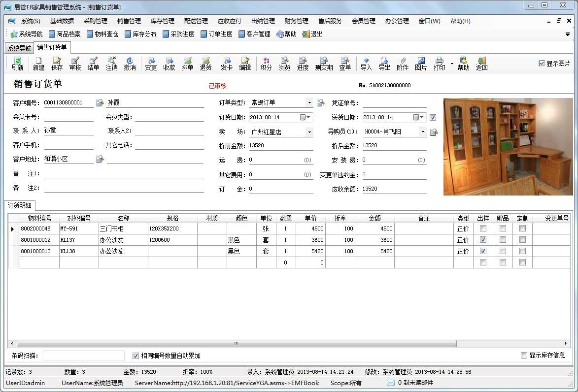Image resolution: width=578 pixels, height=392 pixels.
Task: Toggle the 显示图片 checkbox
Action: (542, 64)
